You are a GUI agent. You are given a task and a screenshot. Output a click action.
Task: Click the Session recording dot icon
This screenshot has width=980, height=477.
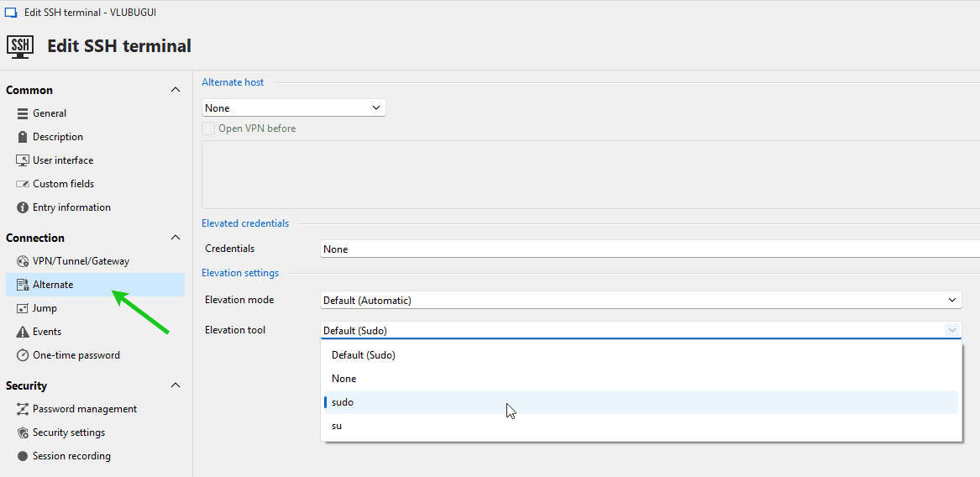pyautogui.click(x=23, y=456)
